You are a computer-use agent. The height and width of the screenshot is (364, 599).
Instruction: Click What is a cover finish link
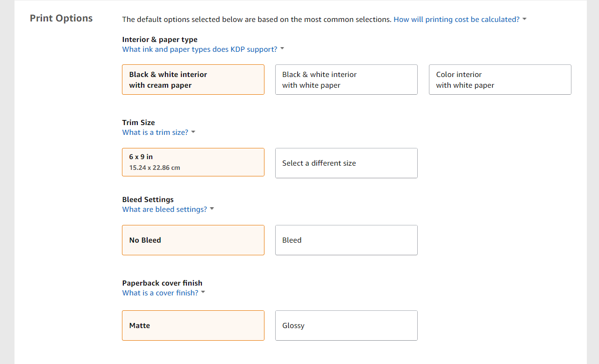pyautogui.click(x=160, y=293)
